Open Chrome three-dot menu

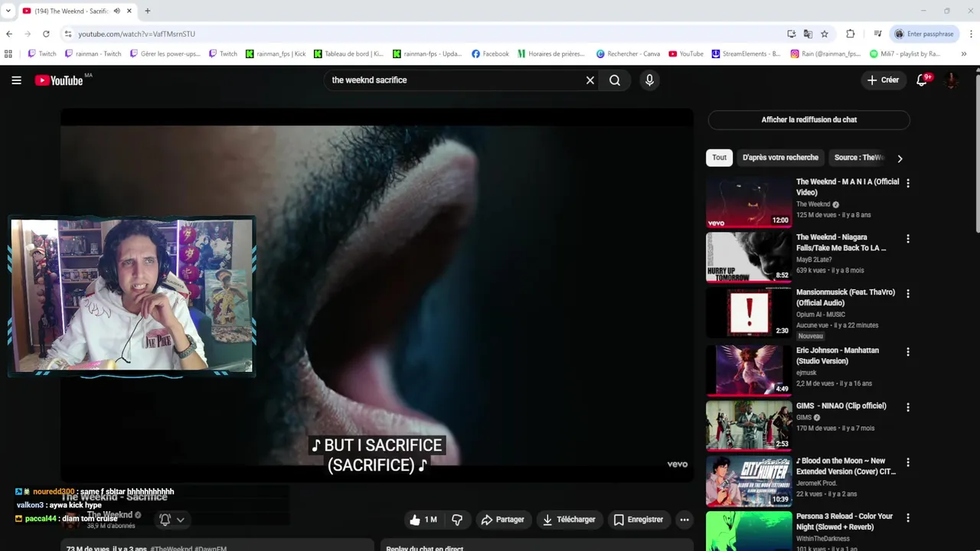[971, 34]
